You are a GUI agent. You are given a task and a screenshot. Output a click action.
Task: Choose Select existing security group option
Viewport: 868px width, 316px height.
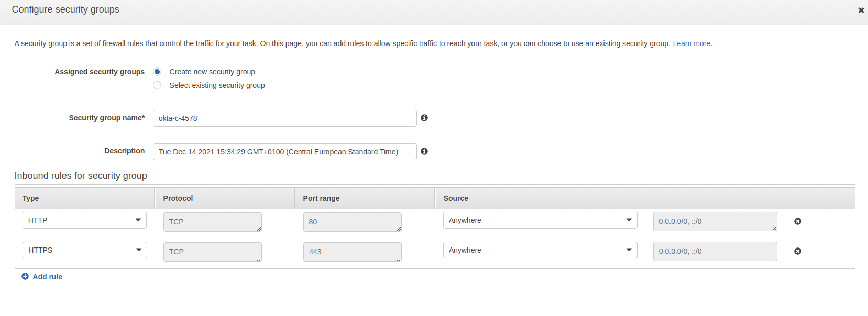[157, 85]
